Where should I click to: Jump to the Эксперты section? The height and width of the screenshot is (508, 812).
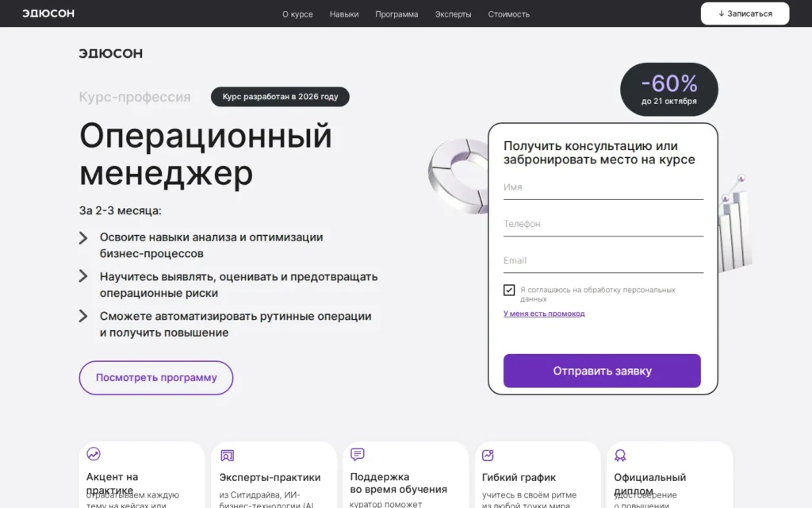453,14
